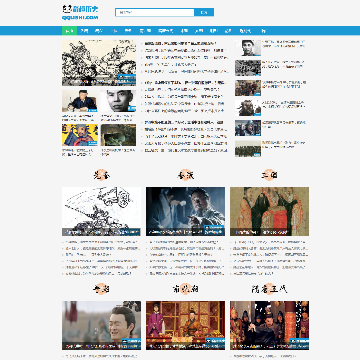Open the black-and-white man's face portrait thumbnail

[118, 101]
